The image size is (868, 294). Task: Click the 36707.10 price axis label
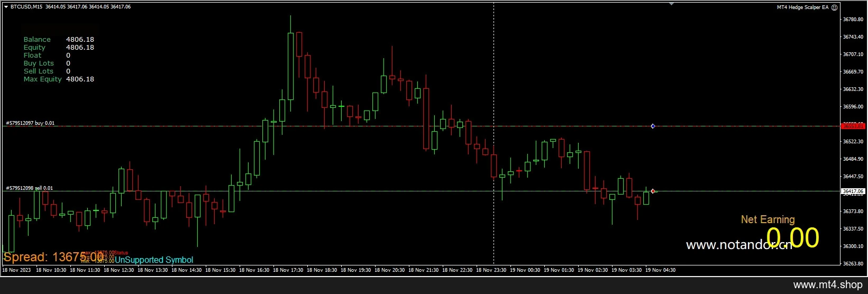pos(853,54)
